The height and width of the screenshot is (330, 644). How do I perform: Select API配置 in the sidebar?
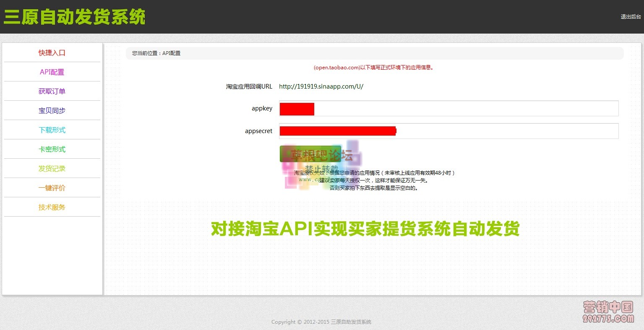52,72
